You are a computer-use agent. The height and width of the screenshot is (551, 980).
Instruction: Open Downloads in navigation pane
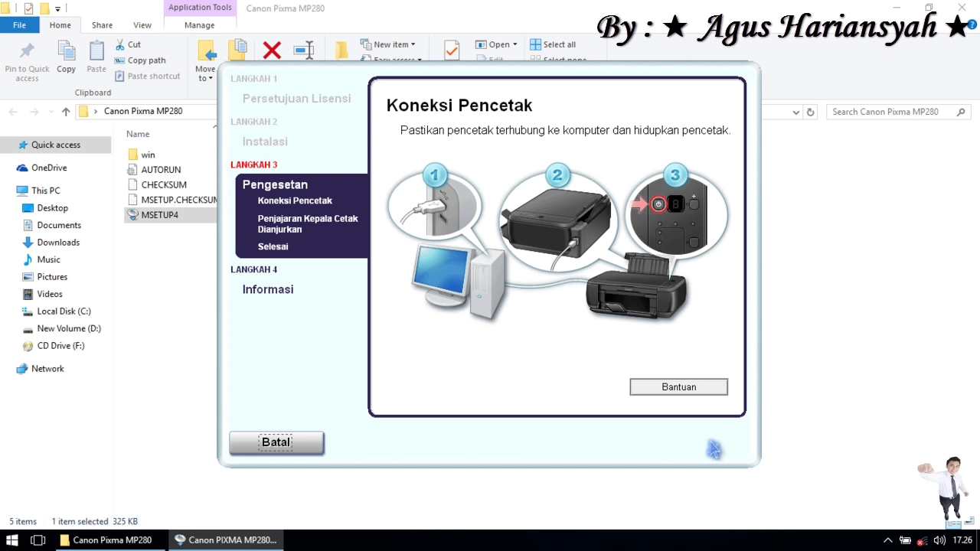[58, 243]
